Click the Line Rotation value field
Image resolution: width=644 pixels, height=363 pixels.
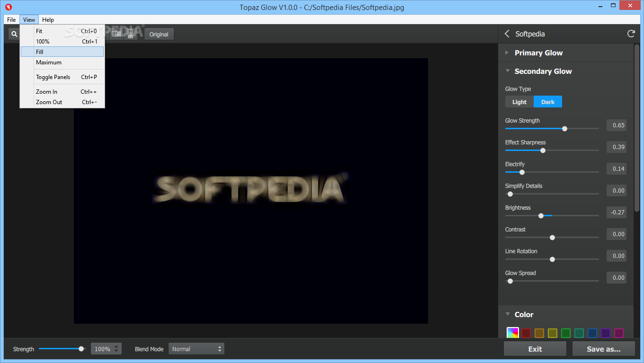click(x=617, y=256)
